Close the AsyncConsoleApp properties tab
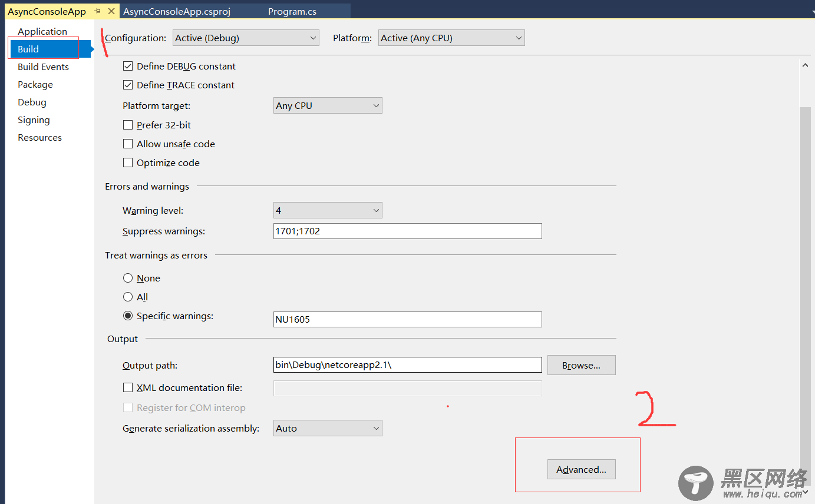 [111, 11]
